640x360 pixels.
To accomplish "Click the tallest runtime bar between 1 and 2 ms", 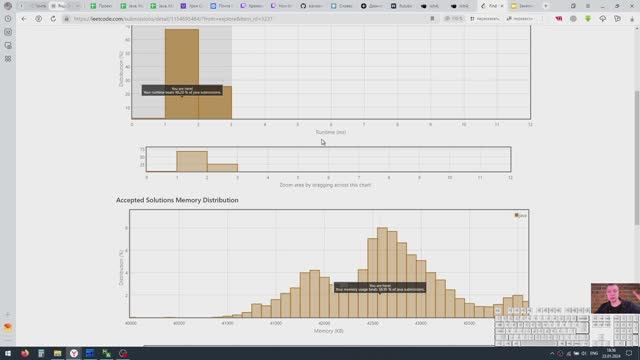I will 182,73.
